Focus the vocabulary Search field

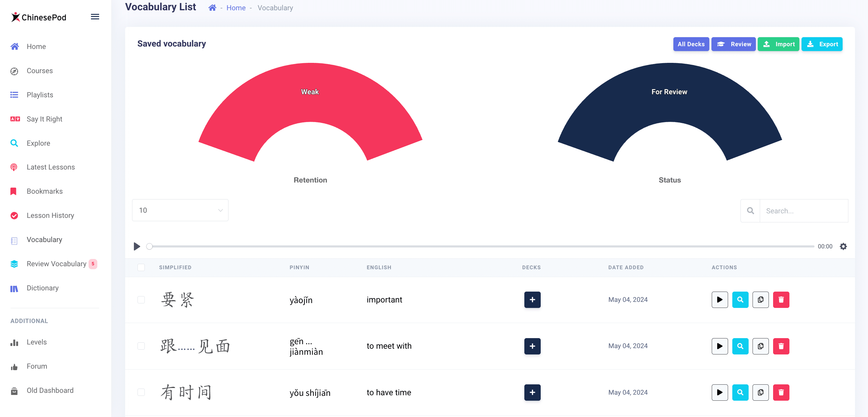pyautogui.click(x=803, y=211)
